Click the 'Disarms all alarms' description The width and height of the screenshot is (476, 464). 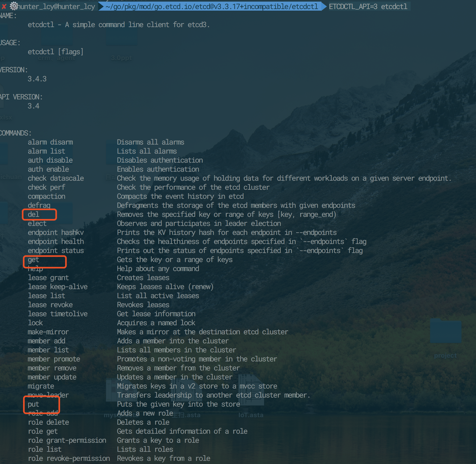(x=151, y=142)
